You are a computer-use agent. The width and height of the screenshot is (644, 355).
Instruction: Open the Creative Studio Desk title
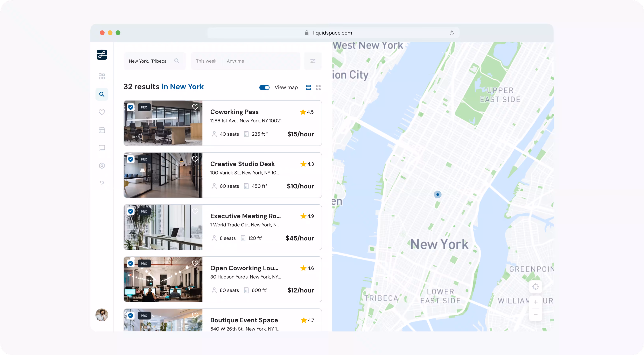[x=243, y=164]
